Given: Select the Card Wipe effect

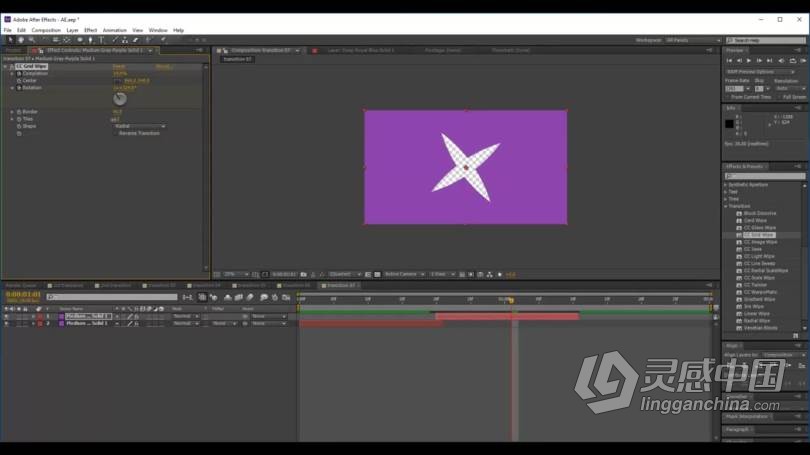Looking at the screenshot, I should point(755,220).
